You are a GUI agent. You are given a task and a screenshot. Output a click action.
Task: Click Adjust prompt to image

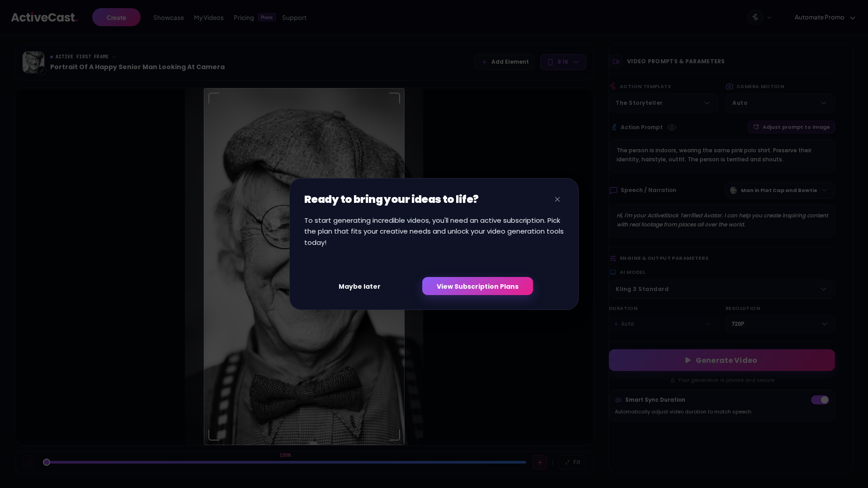click(791, 127)
